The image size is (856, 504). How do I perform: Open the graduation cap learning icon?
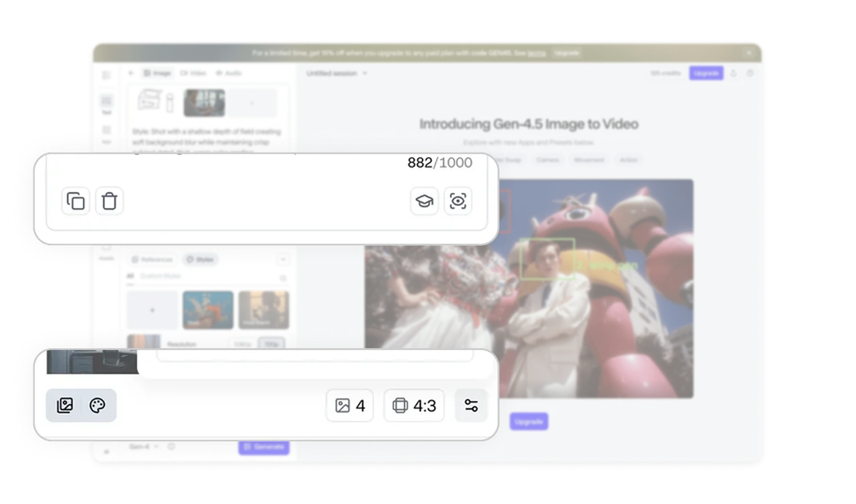[424, 201]
